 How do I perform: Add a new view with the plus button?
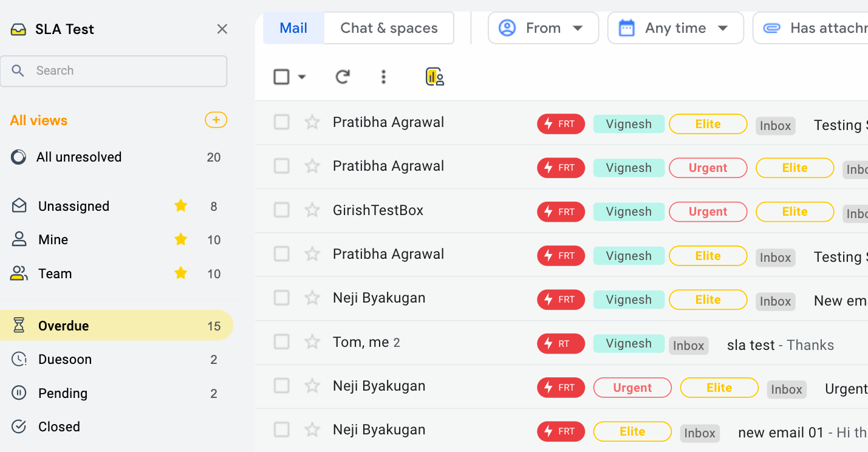point(216,120)
